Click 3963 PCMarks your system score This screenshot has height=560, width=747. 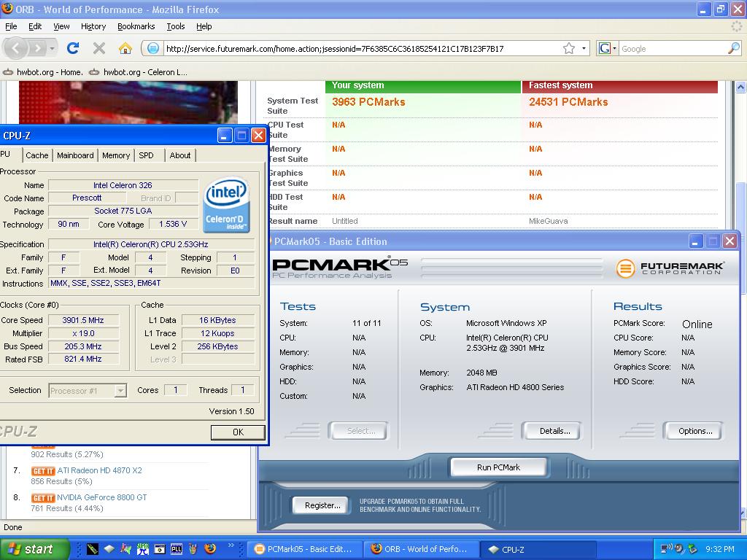coord(368,102)
